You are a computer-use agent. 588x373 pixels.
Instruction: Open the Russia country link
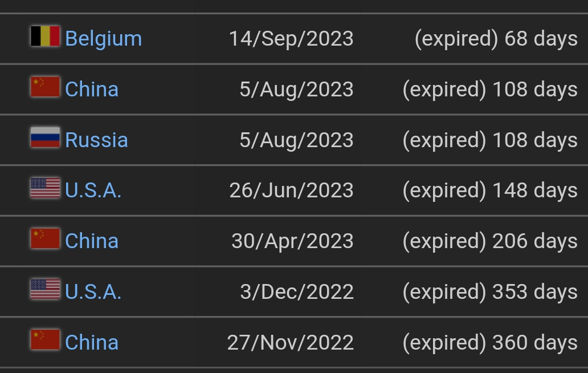[x=96, y=140]
